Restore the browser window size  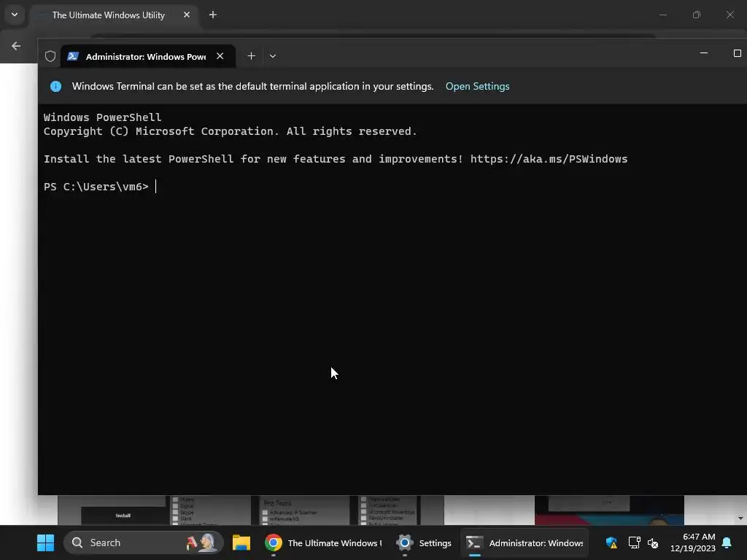tap(697, 15)
